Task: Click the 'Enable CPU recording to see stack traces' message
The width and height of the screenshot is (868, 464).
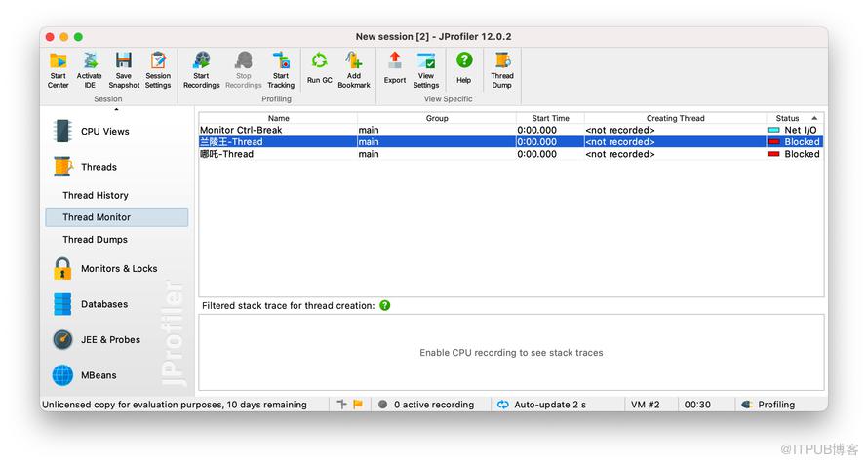Action: pos(511,353)
